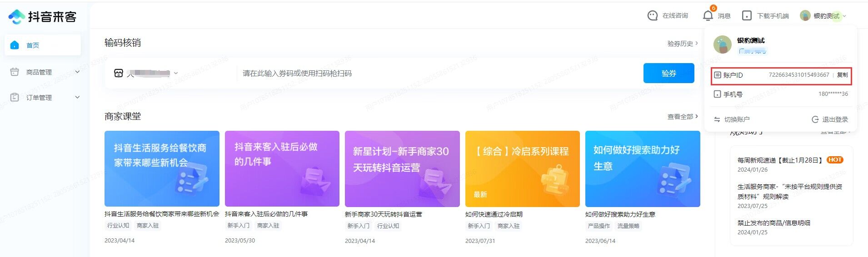Click course title 如何快速通过冷启期
The width and height of the screenshot is (868, 257).
(x=494, y=214)
